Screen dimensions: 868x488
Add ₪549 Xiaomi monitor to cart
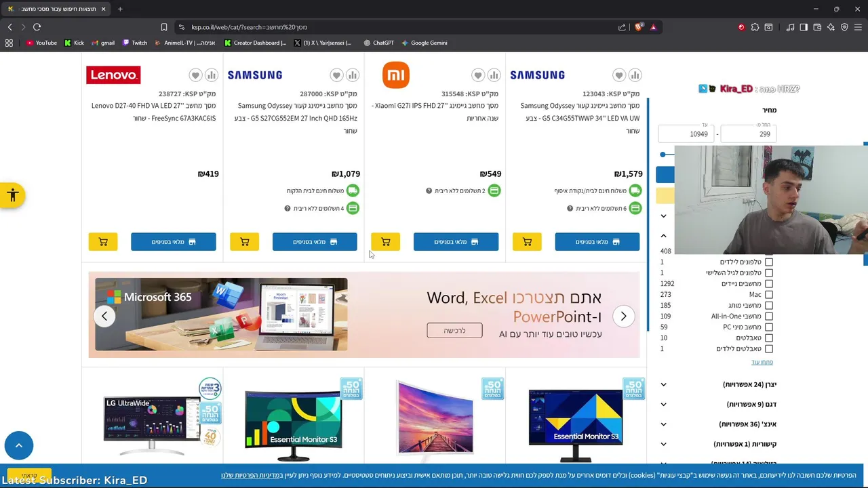pos(385,242)
